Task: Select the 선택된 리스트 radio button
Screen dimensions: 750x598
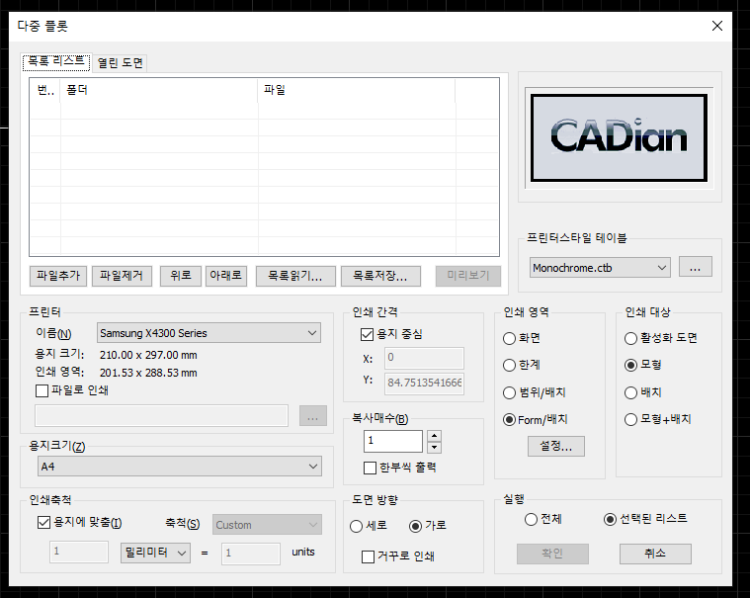Action: (610, 519)
